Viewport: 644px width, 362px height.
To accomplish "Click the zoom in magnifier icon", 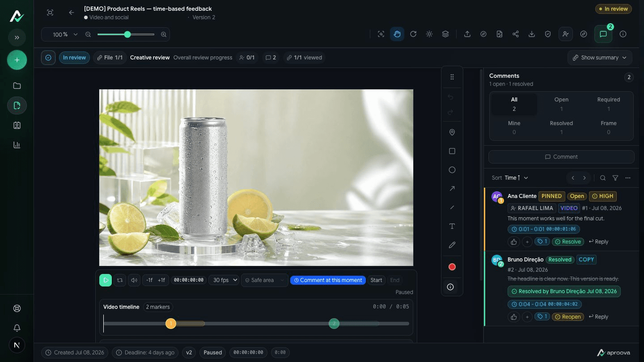I will coord(164,34).
